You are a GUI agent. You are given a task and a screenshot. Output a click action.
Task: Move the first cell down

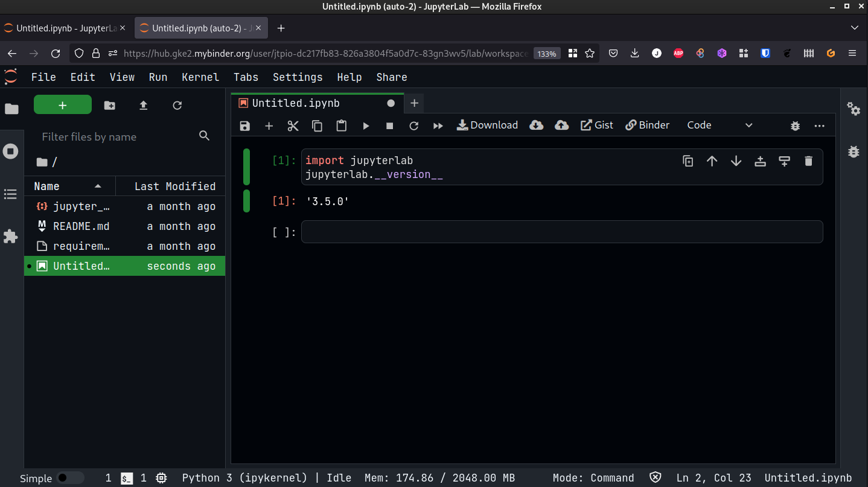pos(736,161)
